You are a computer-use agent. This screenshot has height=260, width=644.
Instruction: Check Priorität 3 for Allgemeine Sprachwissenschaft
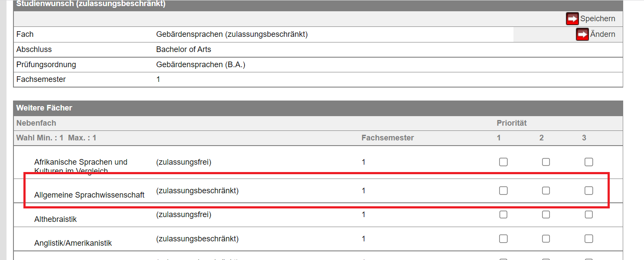[x=588, y=190]
